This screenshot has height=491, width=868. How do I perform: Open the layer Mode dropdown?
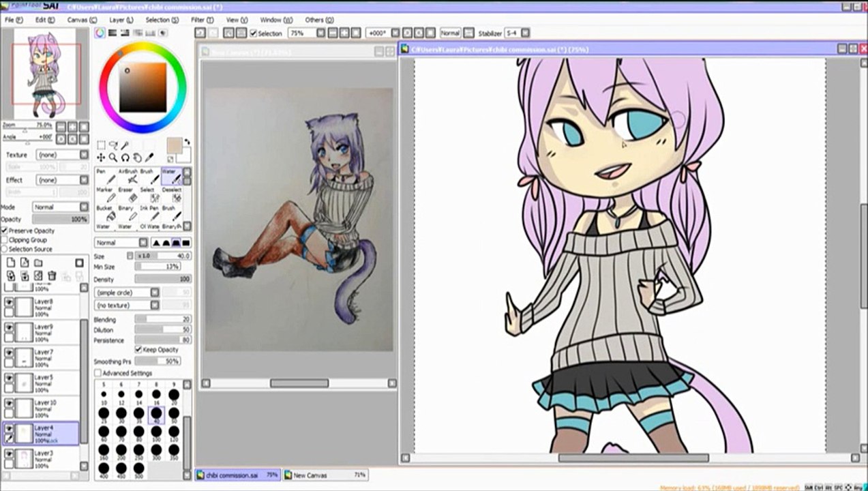(60, 207)
